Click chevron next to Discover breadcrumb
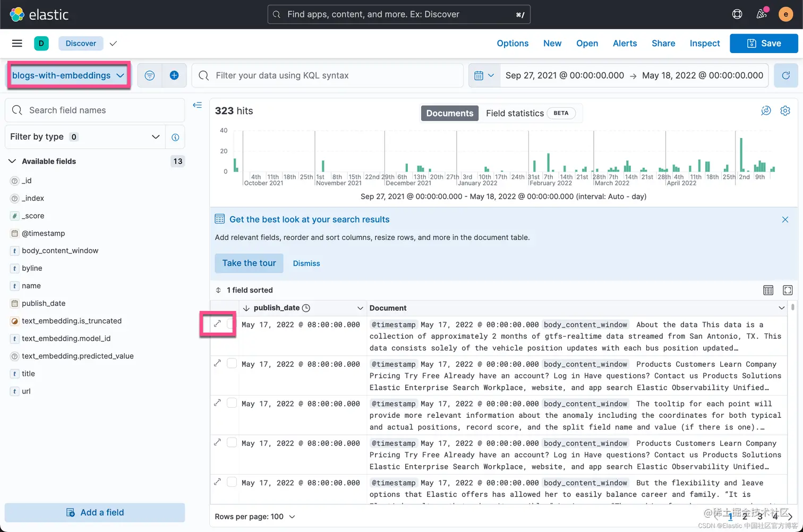The image size is (803, 532). tap(113, 44)
